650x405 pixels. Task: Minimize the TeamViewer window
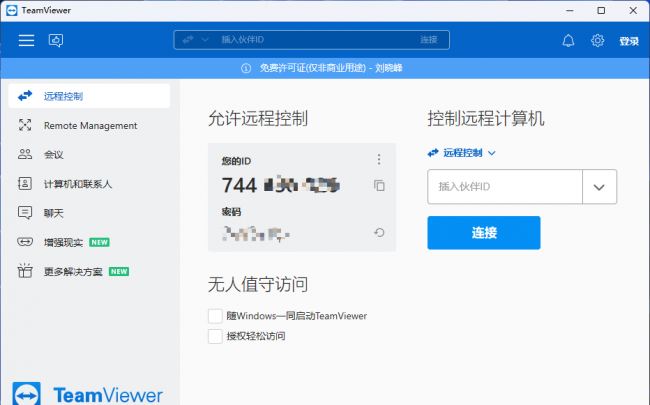570,10
